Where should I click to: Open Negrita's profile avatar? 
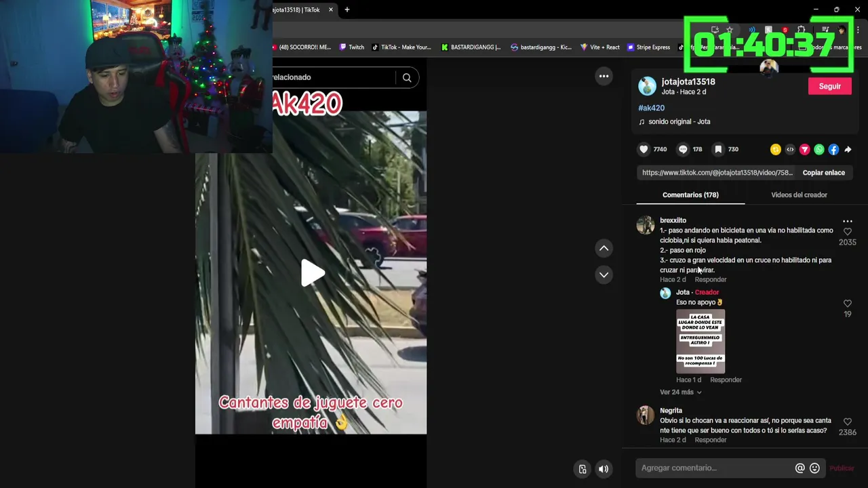point(646,415)
